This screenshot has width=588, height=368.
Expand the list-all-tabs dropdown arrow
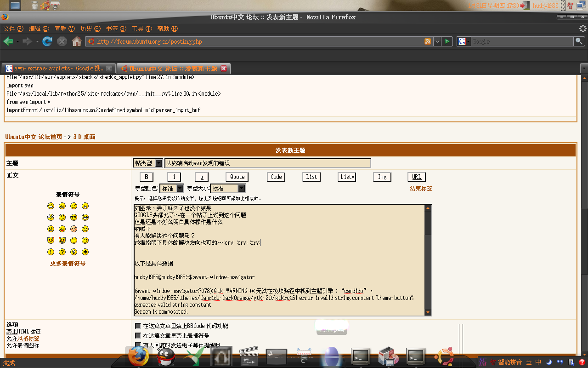[x=584, y=68]
